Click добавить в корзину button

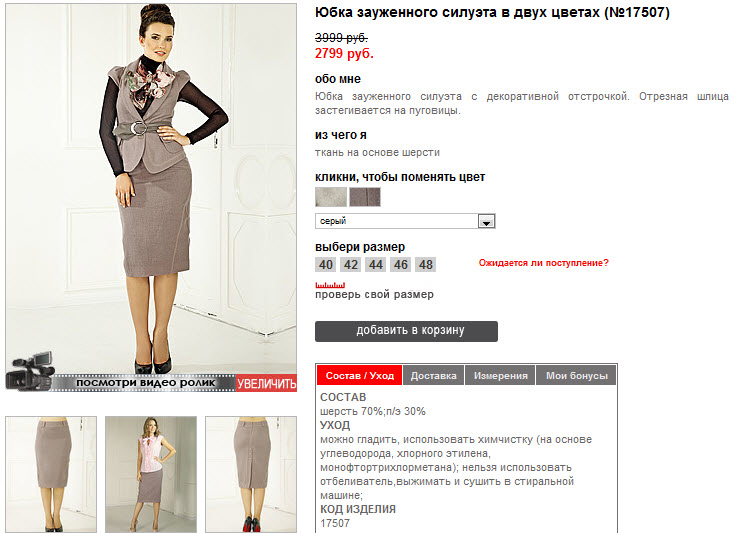406,331
